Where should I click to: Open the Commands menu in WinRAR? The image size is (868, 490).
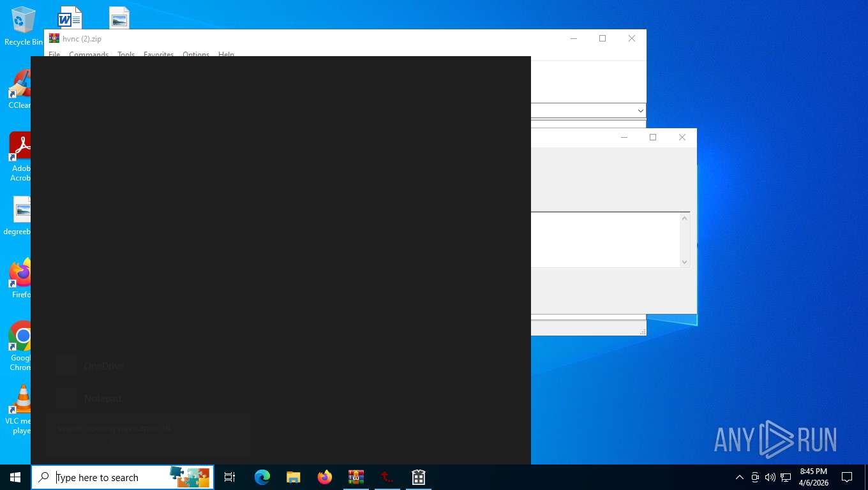pos(89,54)
